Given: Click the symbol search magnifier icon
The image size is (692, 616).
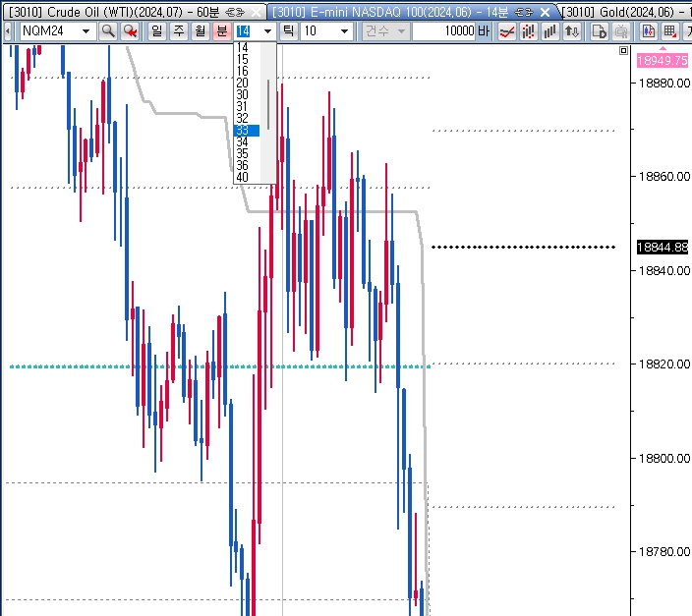Looking at the screenshot, I should (x=108, y=31).
